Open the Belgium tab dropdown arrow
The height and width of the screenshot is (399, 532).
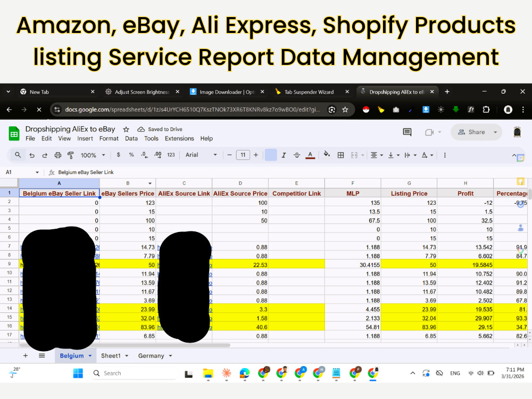(90, 356)
